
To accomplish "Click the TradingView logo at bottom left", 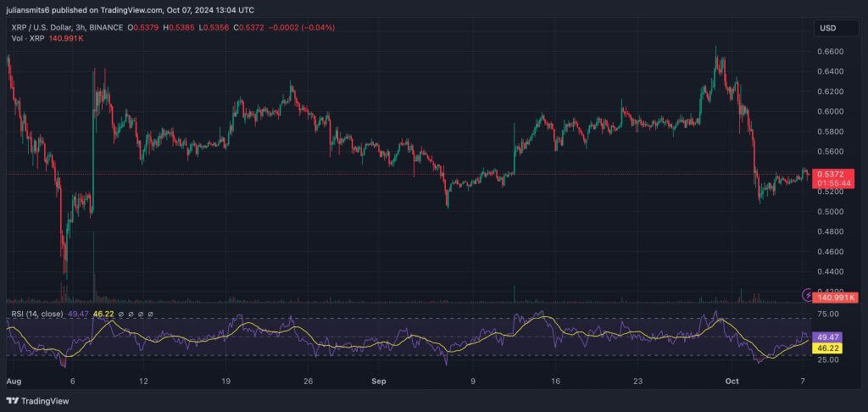I will 38,401.
